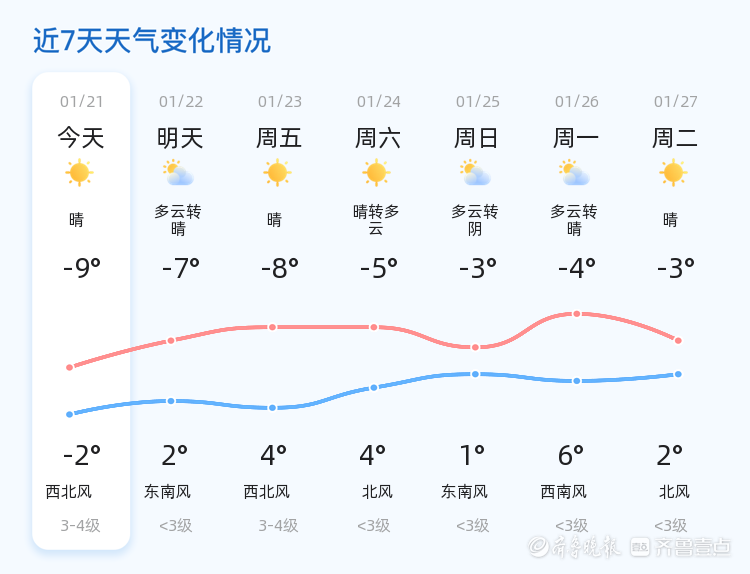Click the sun icon under 周五
750x574 pixels.
point(278,173)
